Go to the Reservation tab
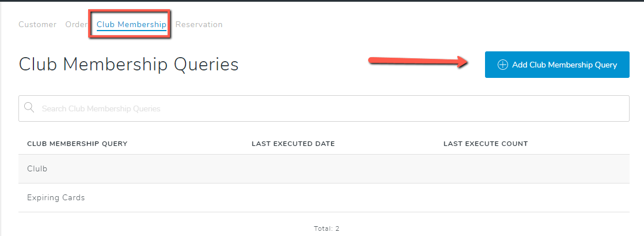The width and height of the screenshot is (644, 236). 199,25
